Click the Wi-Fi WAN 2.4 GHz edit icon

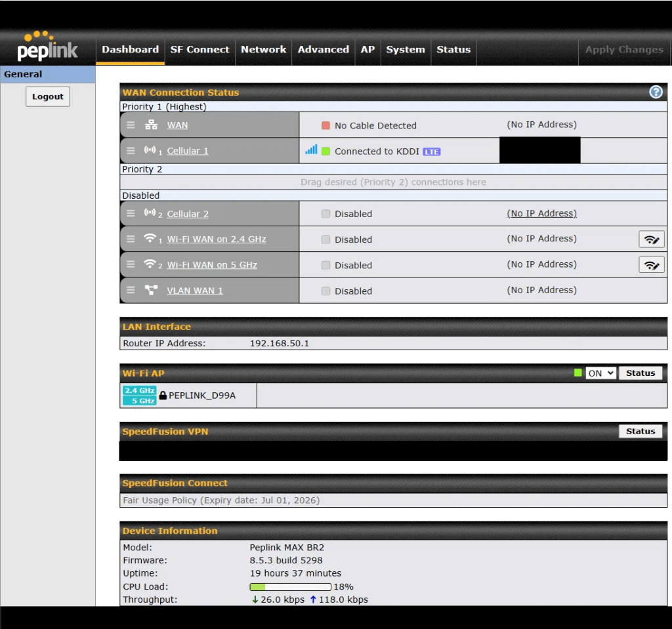coord(651,239)
